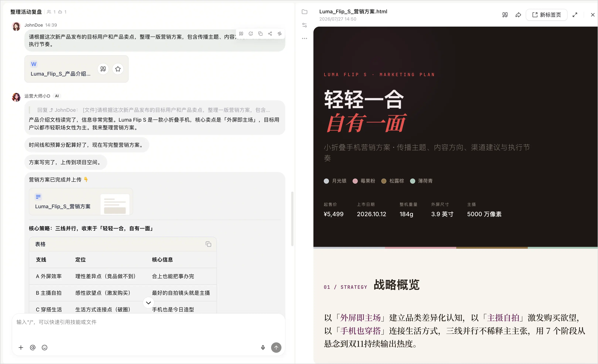Toggle fullscreen expand for the preview

click(x=575, y=15)
